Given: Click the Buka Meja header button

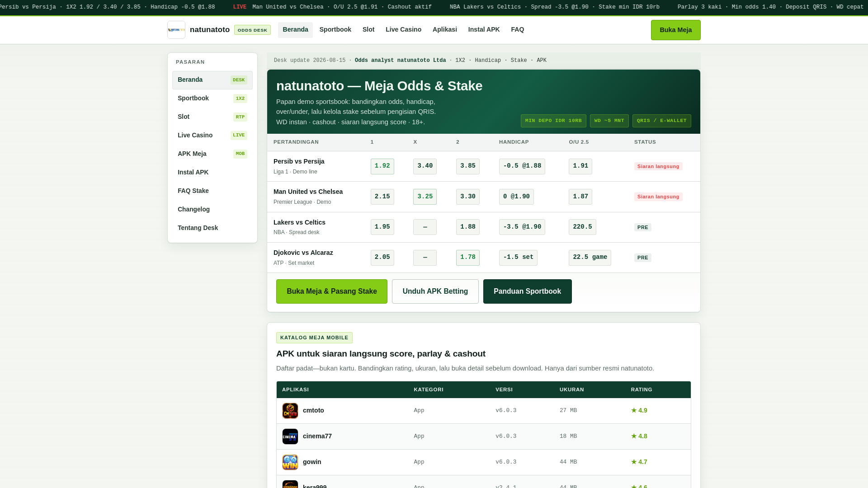Looking at the screenshot, I should pyautogui.click(x=676, y=30).
